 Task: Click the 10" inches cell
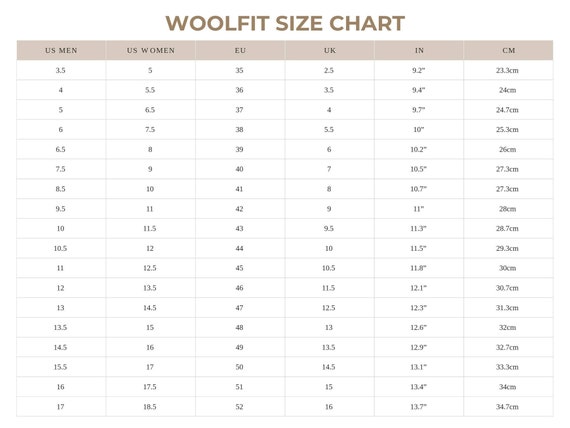coord(419,129)
